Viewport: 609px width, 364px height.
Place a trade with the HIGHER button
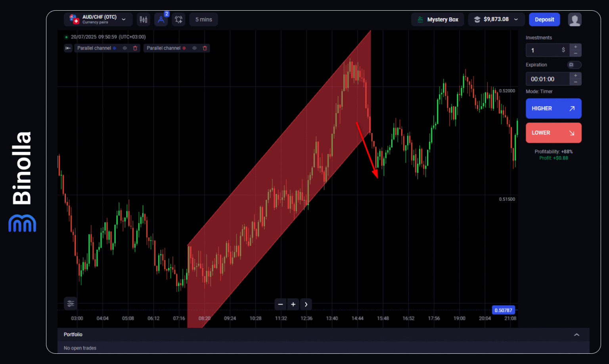tap(553, 108)
